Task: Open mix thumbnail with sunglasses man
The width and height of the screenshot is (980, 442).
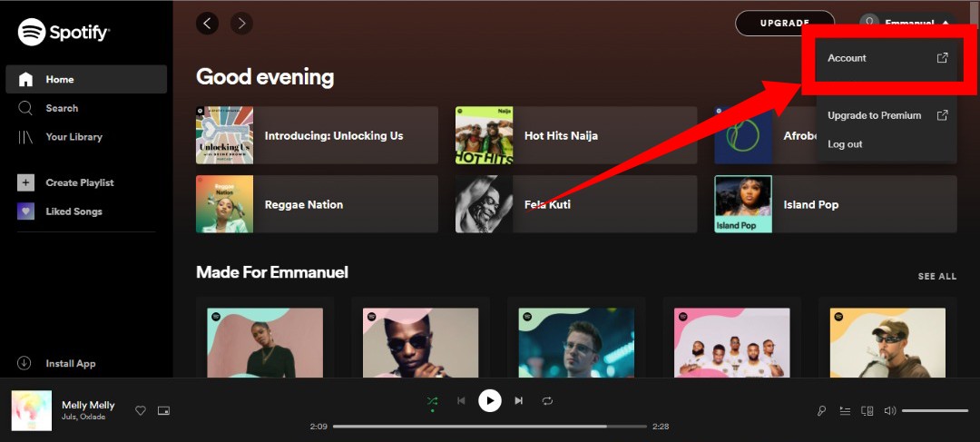Action: tap(421, 342)
